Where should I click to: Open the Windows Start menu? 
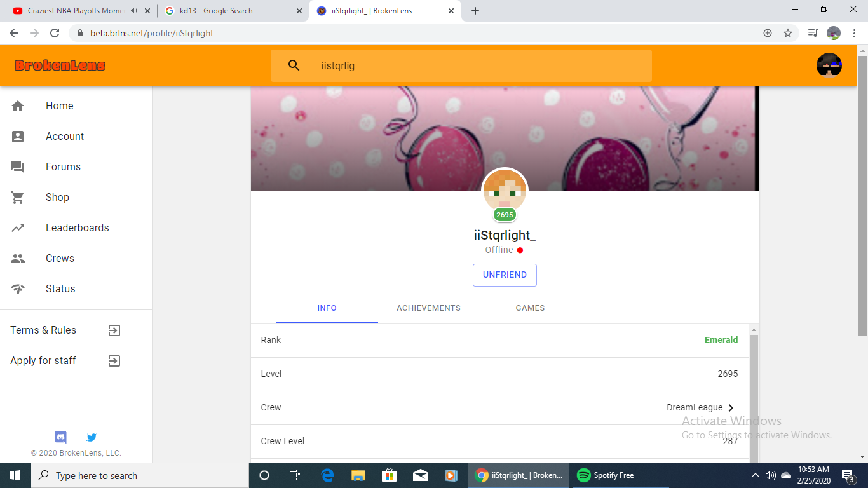click(x=15, y=475)
